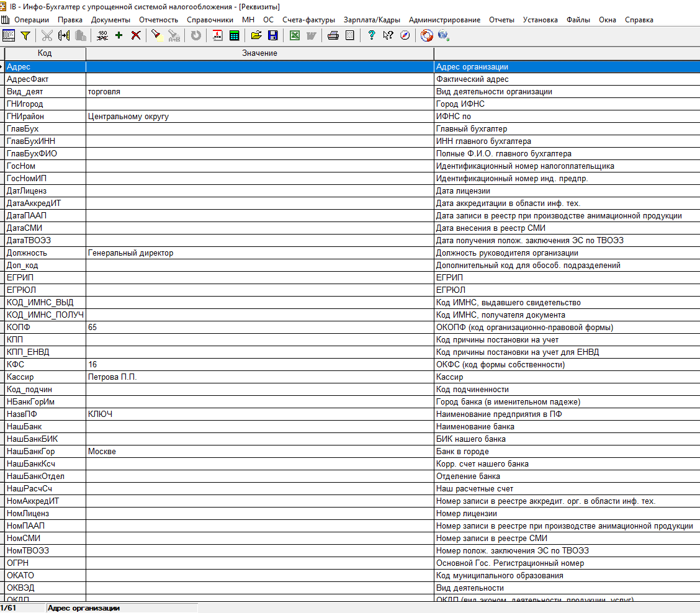Click the globe internet icon
Screen dimensions: 700x613
click(443, 35)
